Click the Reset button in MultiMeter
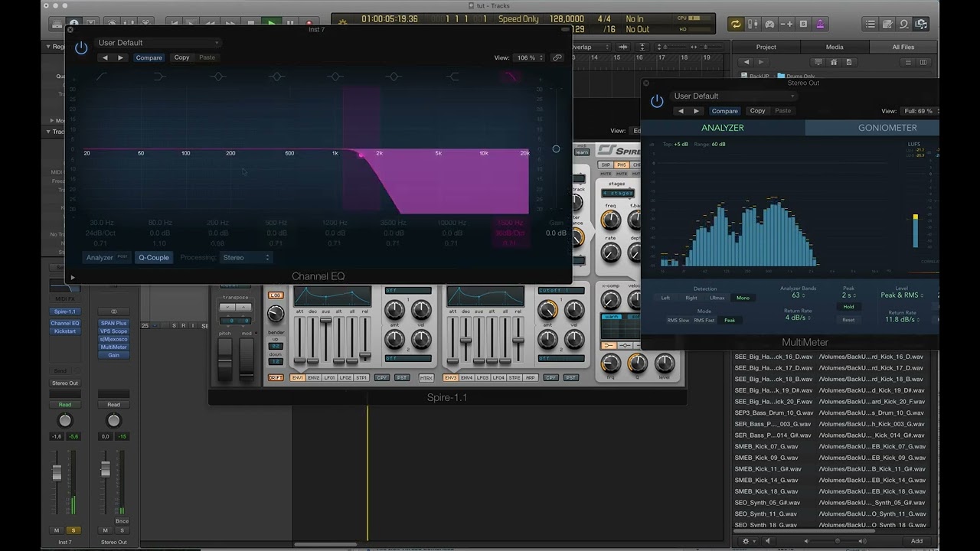 point(848,320)
